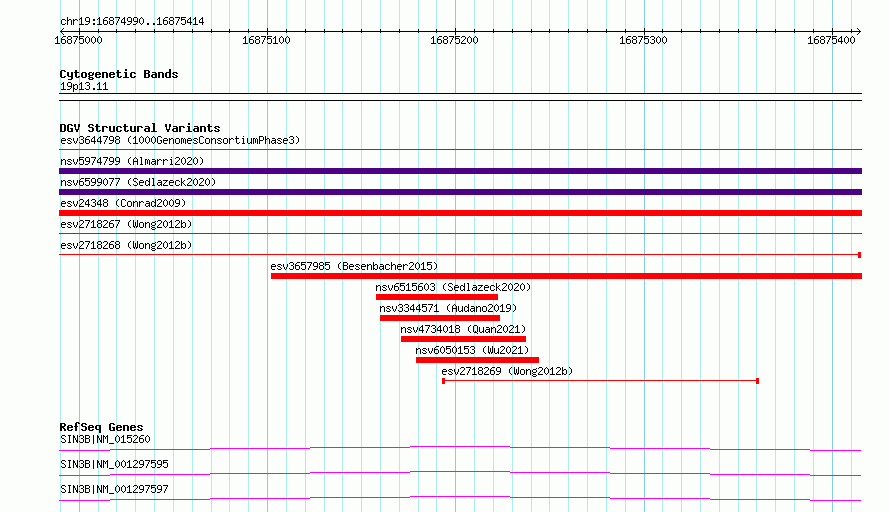Click the chr19:16874990..16875414 region label
890x512 pixels.
tap(132, 22)
